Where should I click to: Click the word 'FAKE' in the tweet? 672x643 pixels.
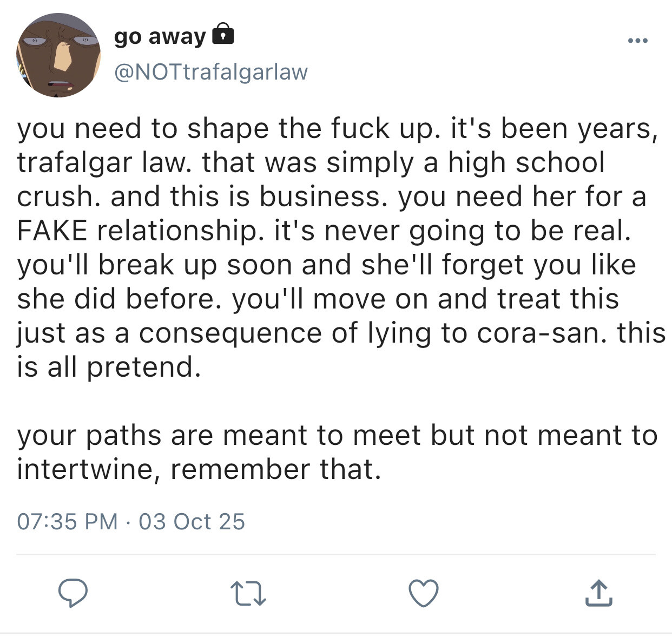click(52, 231)
